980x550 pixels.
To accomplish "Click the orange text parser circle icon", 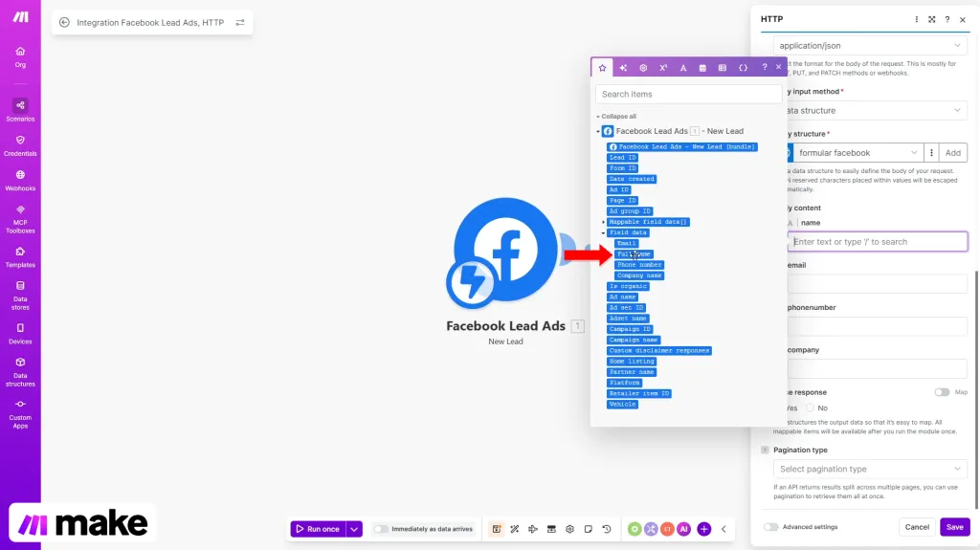I will (x=667, y=529).
